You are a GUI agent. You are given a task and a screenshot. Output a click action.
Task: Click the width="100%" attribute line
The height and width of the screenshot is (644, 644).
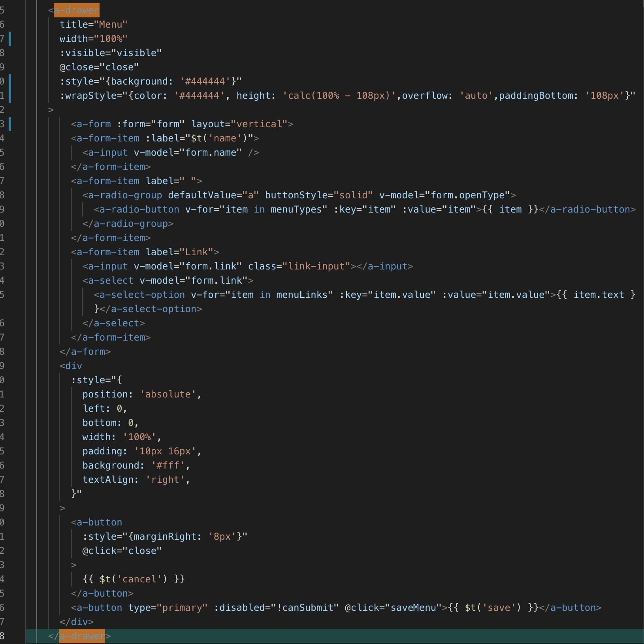[x=94, y=39]
